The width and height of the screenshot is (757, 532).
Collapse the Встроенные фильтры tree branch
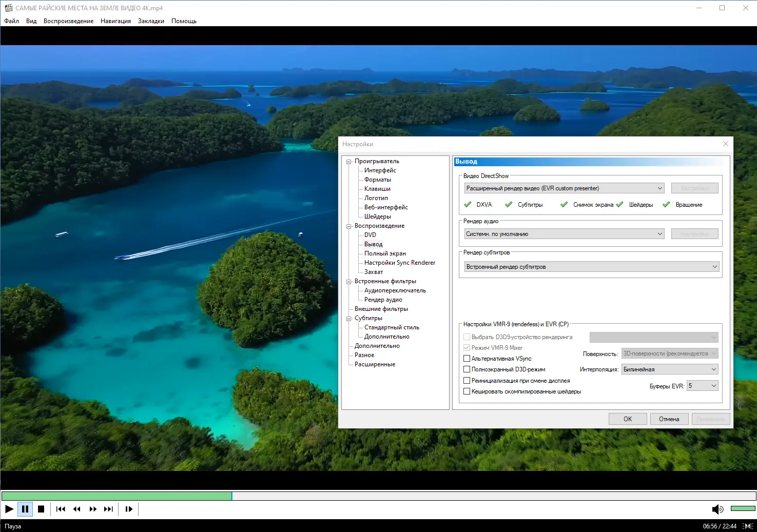pos(348,281)
